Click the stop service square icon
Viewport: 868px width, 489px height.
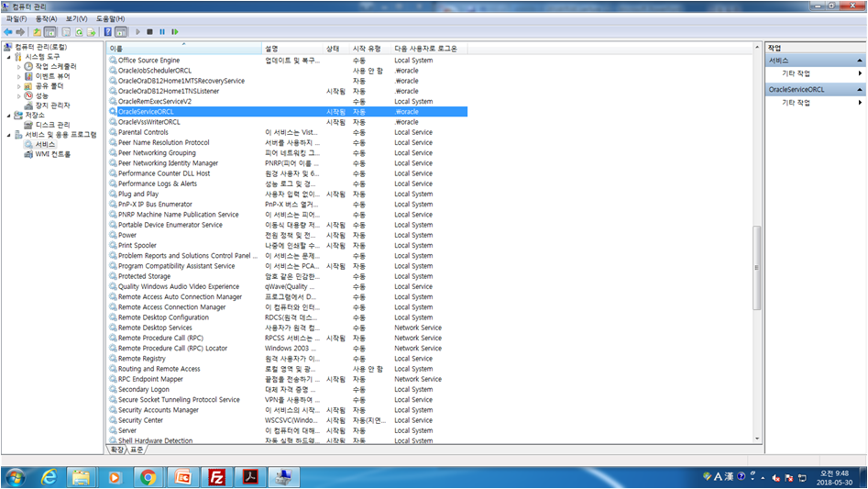150,32
